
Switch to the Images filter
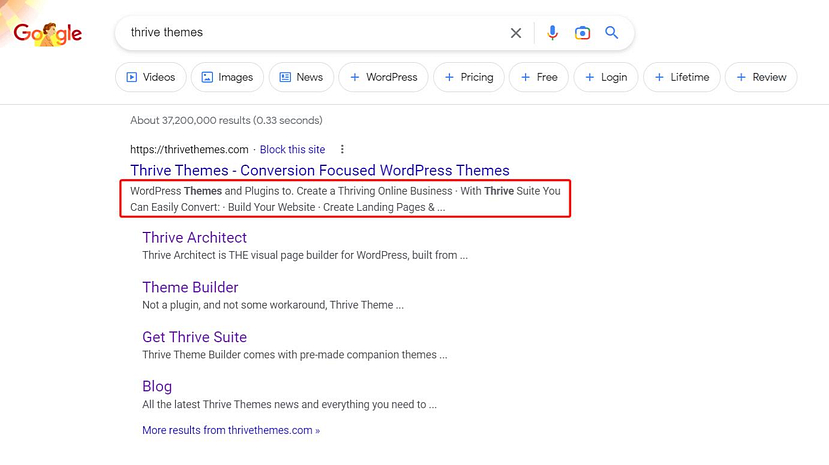[227, 77]
